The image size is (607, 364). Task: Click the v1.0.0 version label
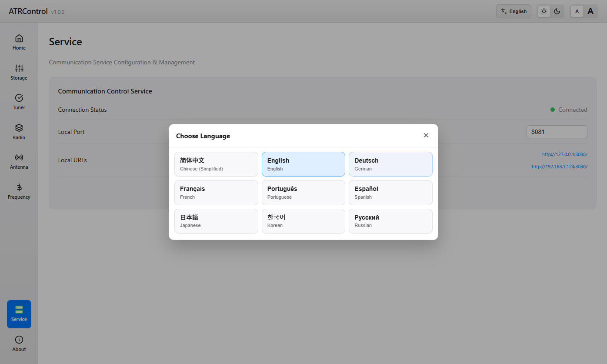57,12
